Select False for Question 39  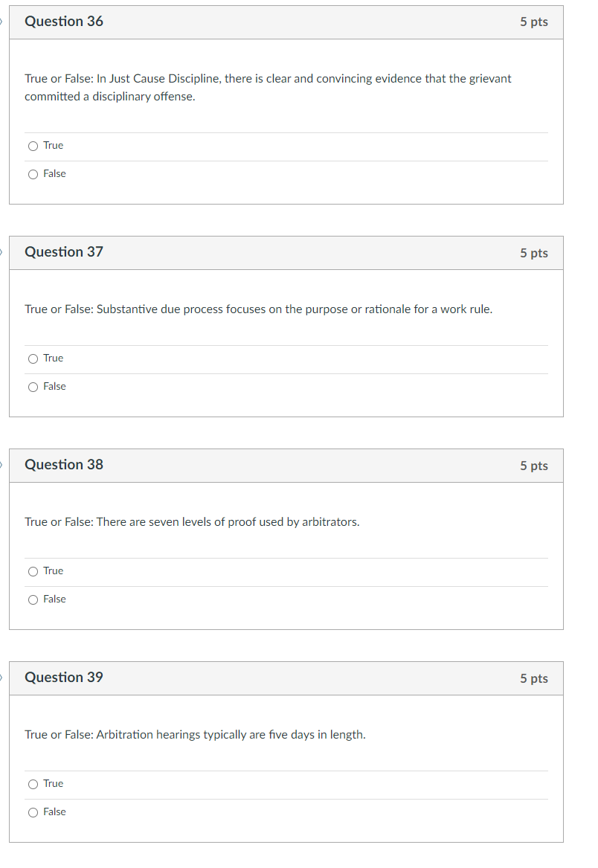(x=33, y=811)
